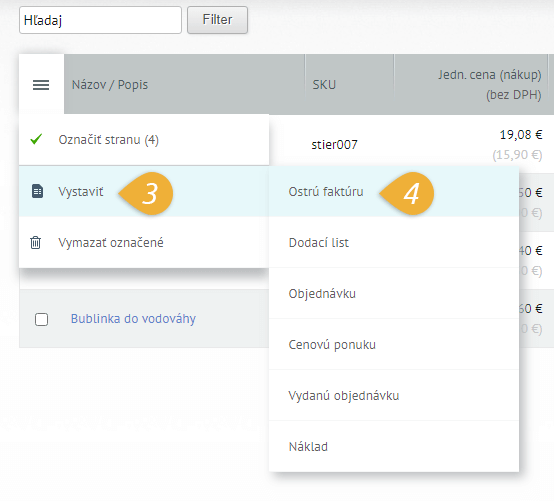This screenshot has width=554, height=501.
Task: Expand the Vystaviť submenu
Action: pyautogui.click(x=144, y=191)
